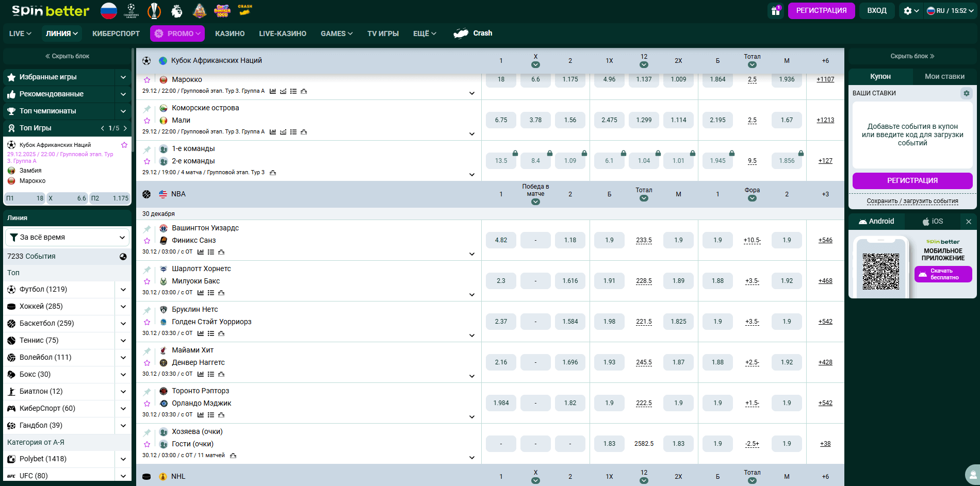980x486 pixels.
Task: Open coupon settings gear in ВАШИ СТАВКИ
Action: [x=966, y=93]
